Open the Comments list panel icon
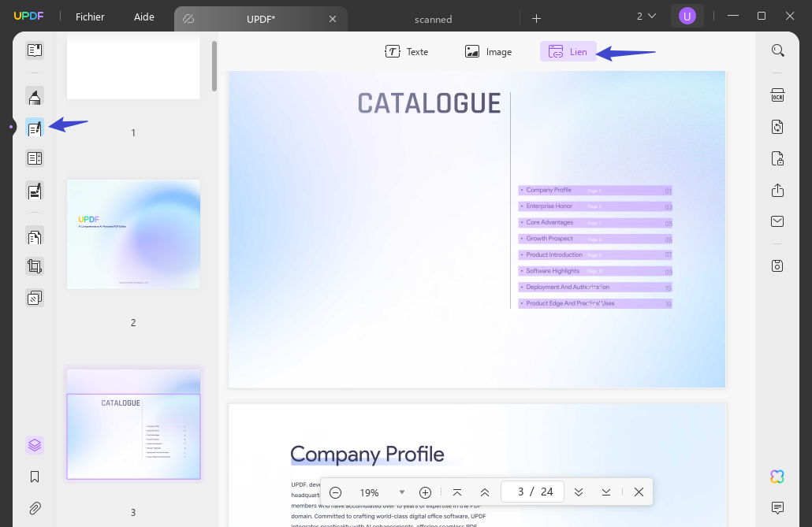The height and width of the screenshot is (527, 812). 778,508
